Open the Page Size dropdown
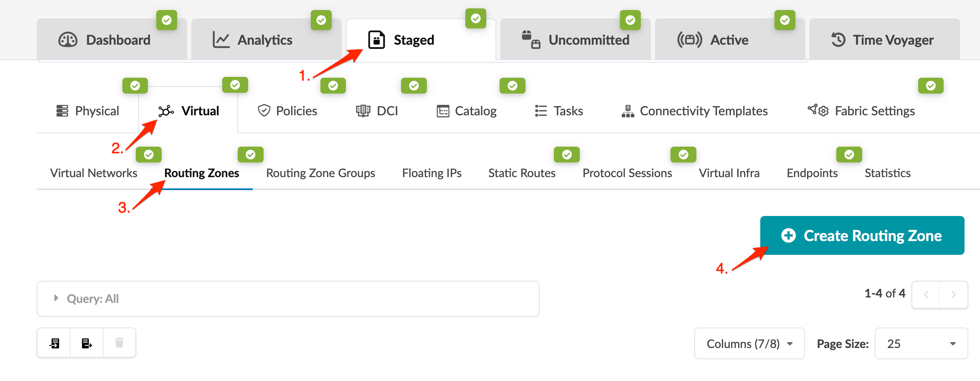This screenshot has width=980, height=381. tap(921, 343)
